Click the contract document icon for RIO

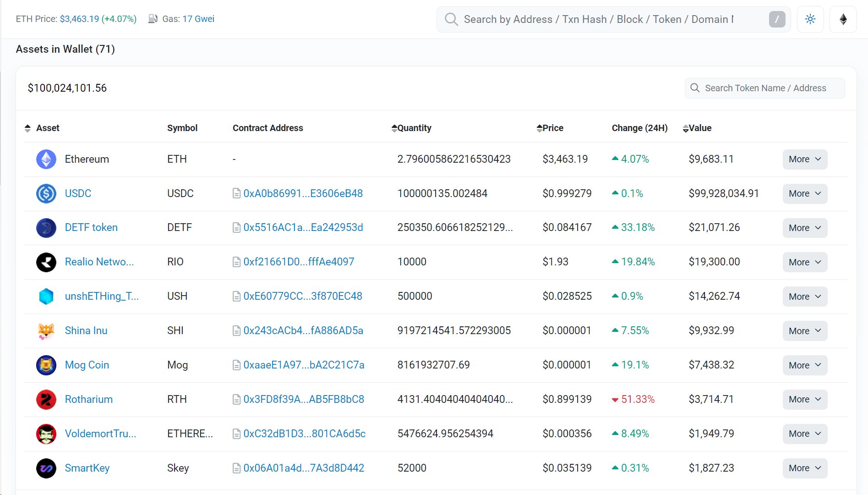point(236,262)
